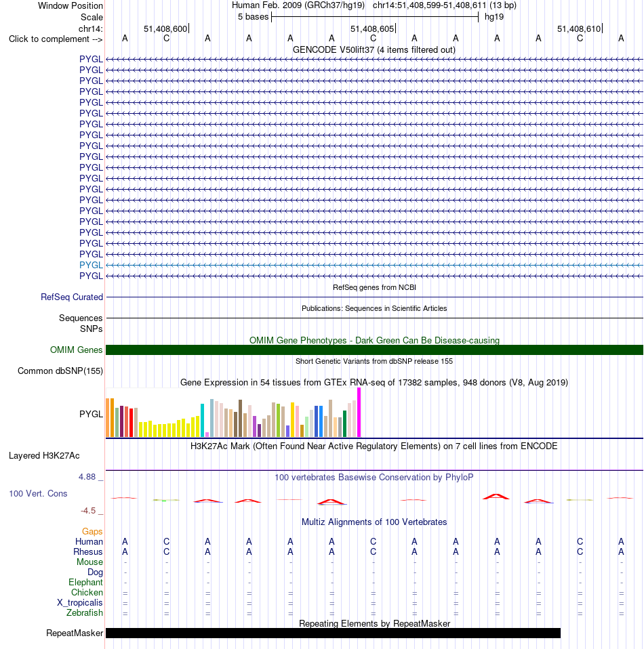
Task: Click the Zebrafish alignment row label
Action: pyautogui.click(x=85, y=612)
